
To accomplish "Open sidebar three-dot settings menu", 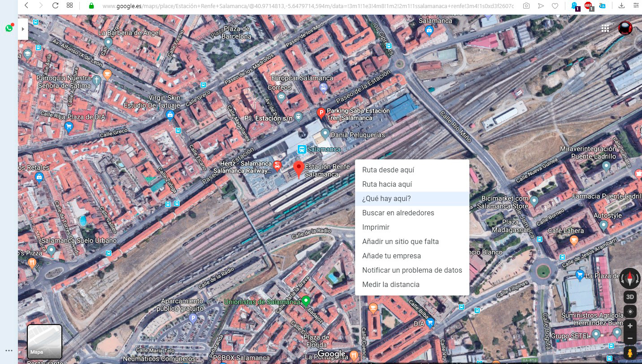I will [9, 350].
